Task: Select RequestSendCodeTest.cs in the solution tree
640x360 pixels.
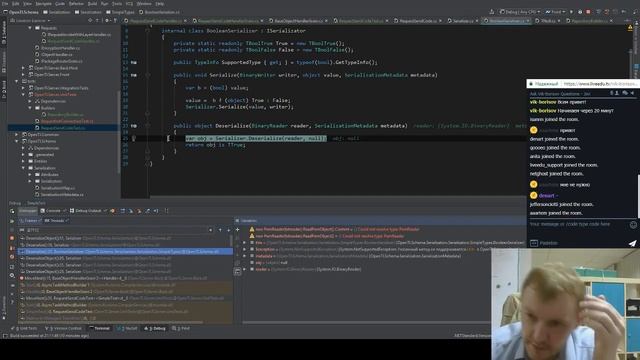Action: point(63,128)
